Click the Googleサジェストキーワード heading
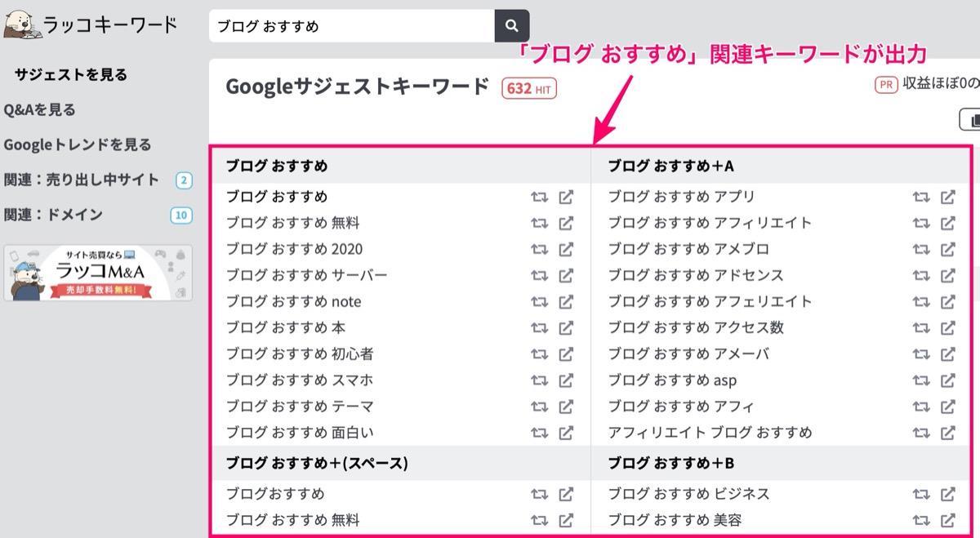The image size is (980, 538). click(358, 87)
